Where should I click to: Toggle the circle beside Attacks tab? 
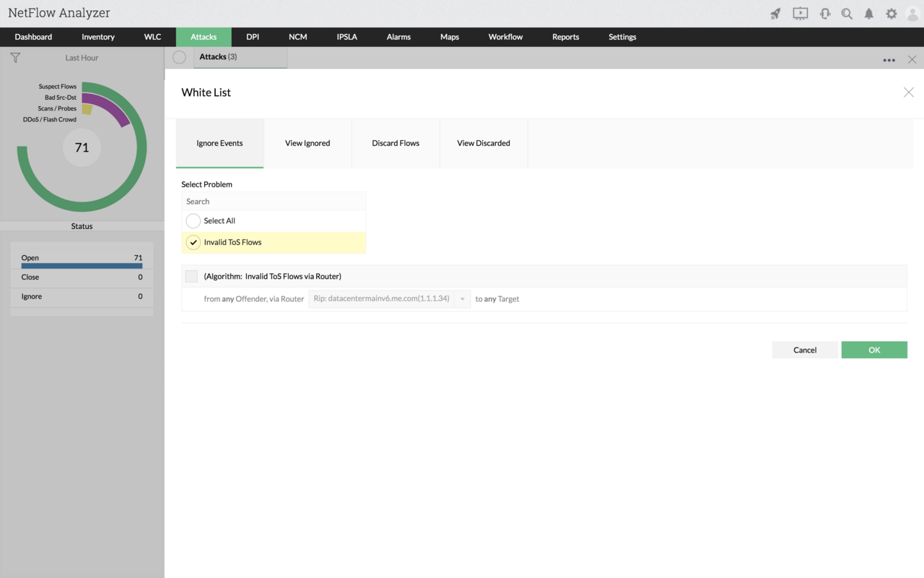coord(179,57)
